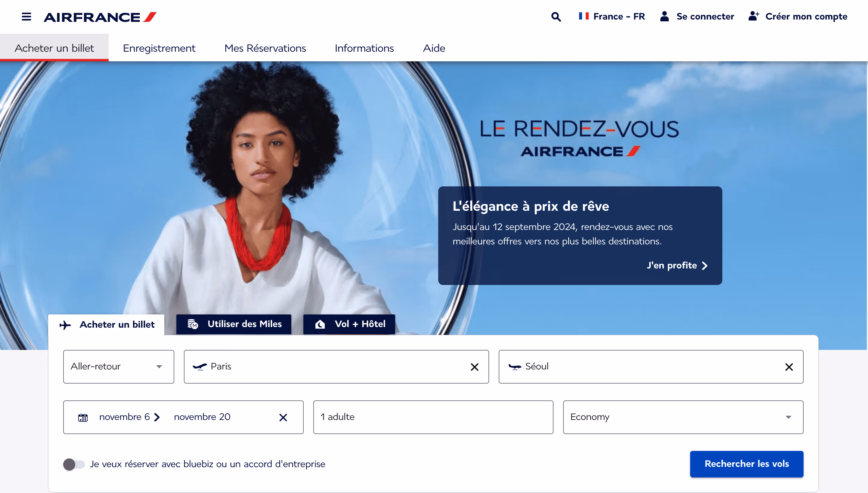The image size is (868, 493).
Task: Click the user icon beside Se connecter
Action: [664, 16]
